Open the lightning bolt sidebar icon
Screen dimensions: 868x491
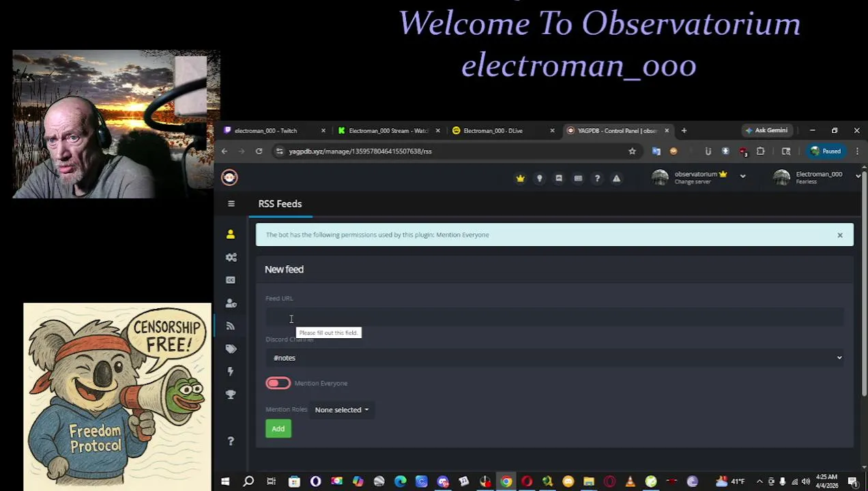pyautogui.click(x=231, y=372)
